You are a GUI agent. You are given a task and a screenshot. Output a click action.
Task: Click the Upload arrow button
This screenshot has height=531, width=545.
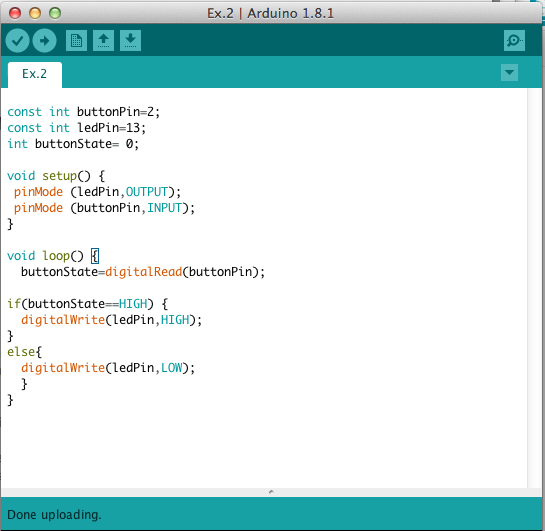(x=44, y=41)
